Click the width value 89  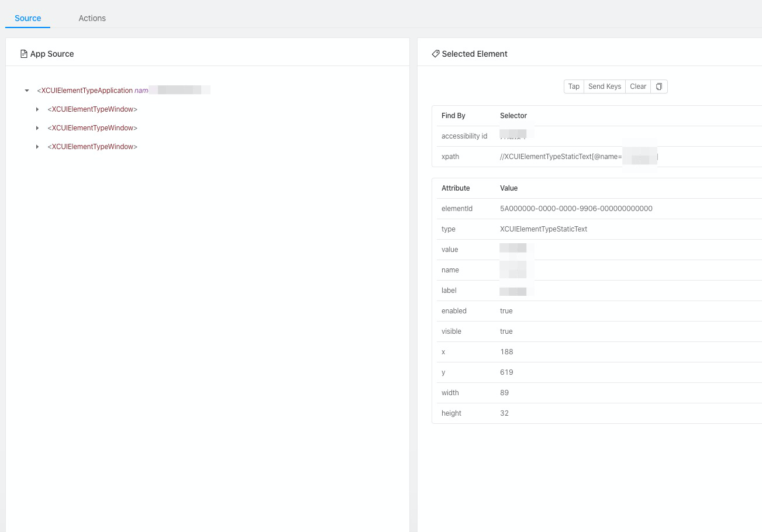[504, 393]
